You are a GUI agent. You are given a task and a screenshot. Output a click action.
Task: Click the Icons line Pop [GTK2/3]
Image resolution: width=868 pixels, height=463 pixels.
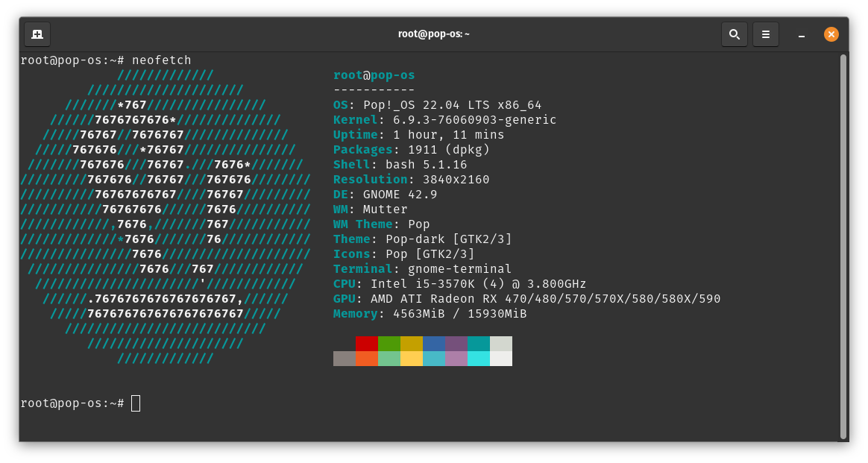click(404, 254)
